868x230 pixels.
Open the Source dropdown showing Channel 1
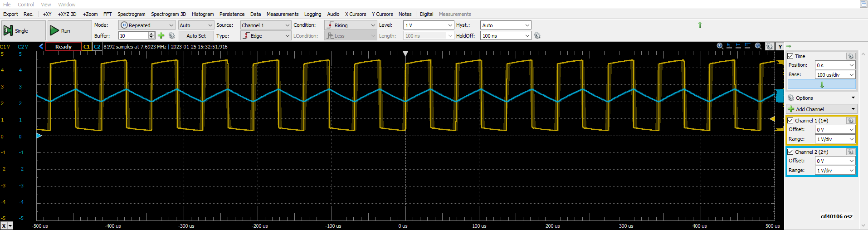coord(265,25)
